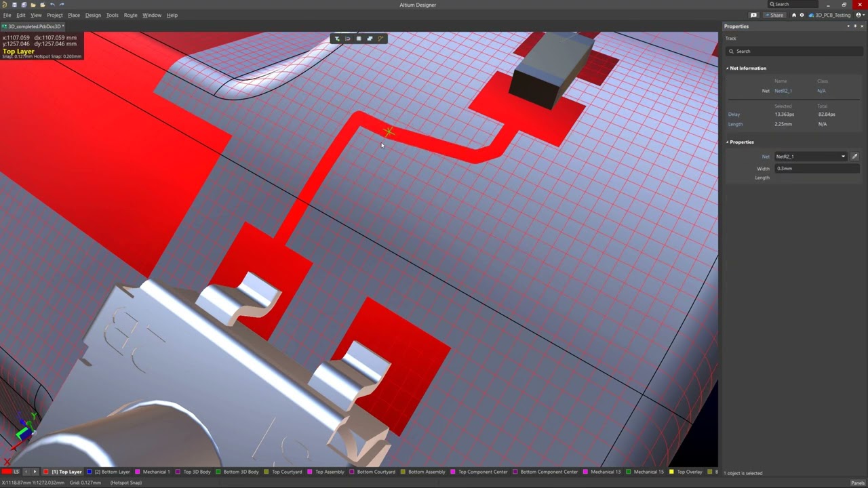This screenshot has width=868, height=488.
Task: Click the Top Overlay yellow color swatch
Action: point(671,472)
